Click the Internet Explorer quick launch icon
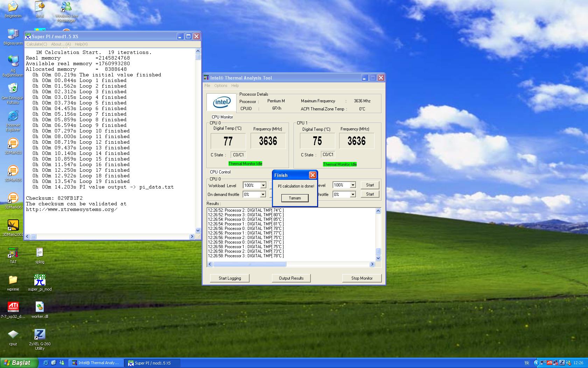The image size is (588, 368). (x=45, y=363)
